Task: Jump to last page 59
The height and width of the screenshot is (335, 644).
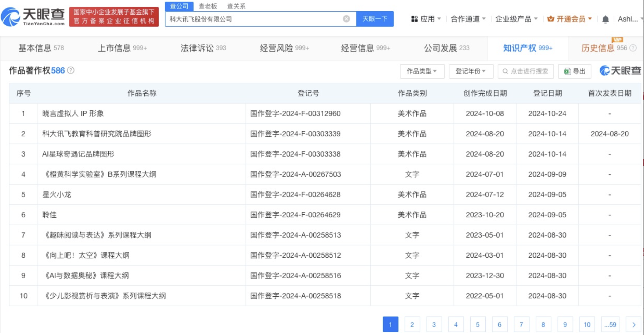Action: tap(610, 324)
